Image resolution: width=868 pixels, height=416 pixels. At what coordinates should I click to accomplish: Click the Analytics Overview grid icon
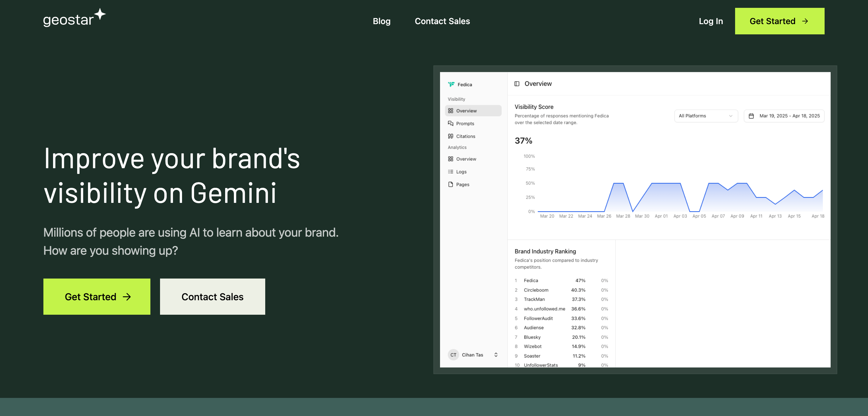click(x=451, y=159)
